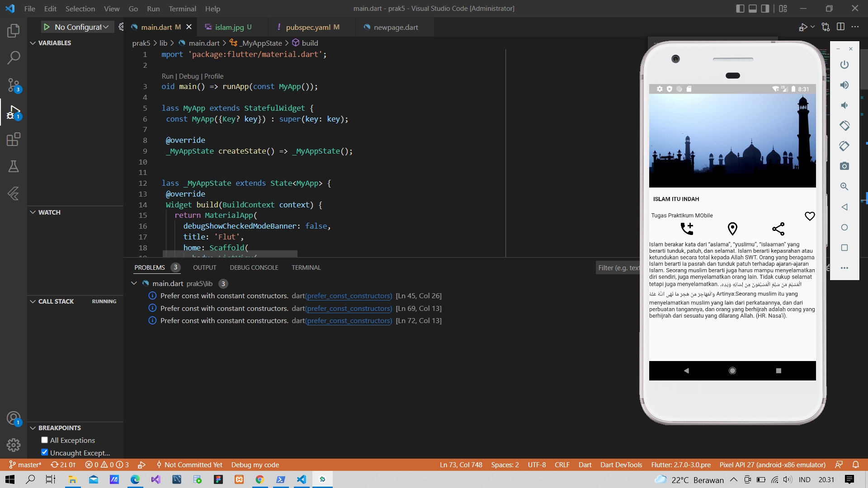Image resolution: width=868 pixels, height=488 pixels.
Task: Open the Extensions view
Action: [x=14, y=139]
